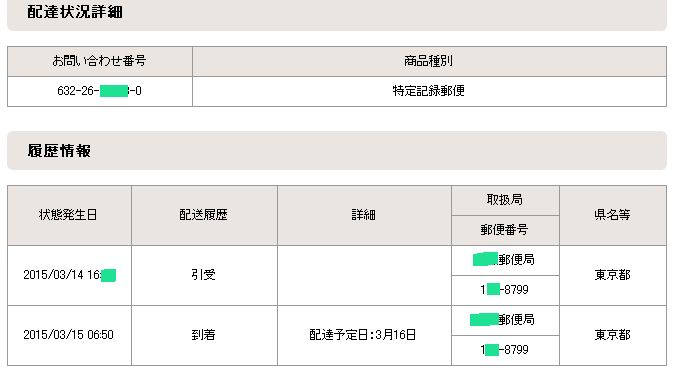Click the post office name in 引受 row
Screen dimensions: 675x374
(505, 260)
